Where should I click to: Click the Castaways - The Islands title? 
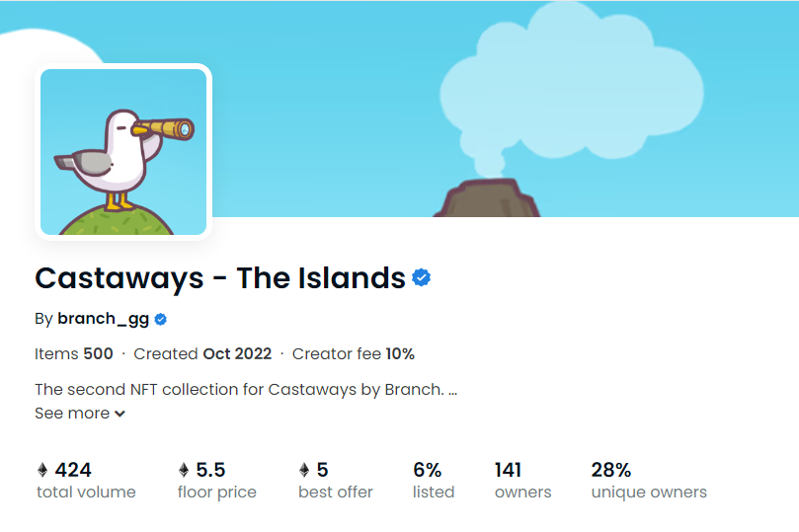220,278
